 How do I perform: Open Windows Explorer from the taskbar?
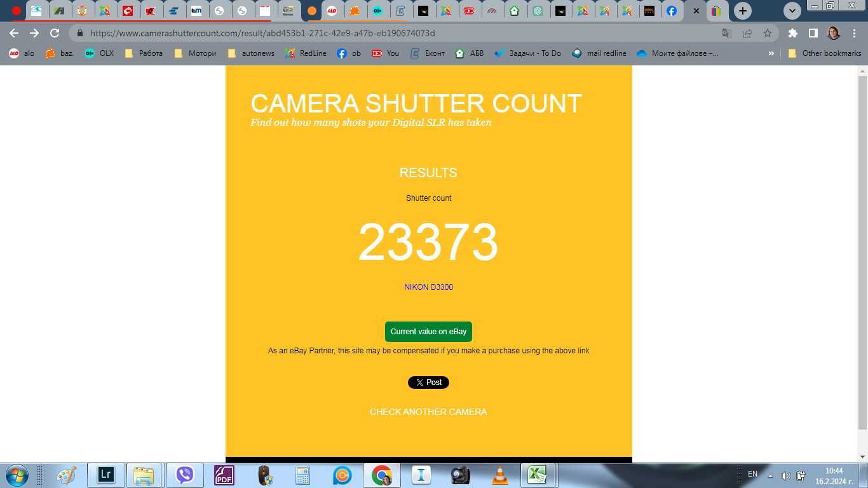(x=144, y=475)
